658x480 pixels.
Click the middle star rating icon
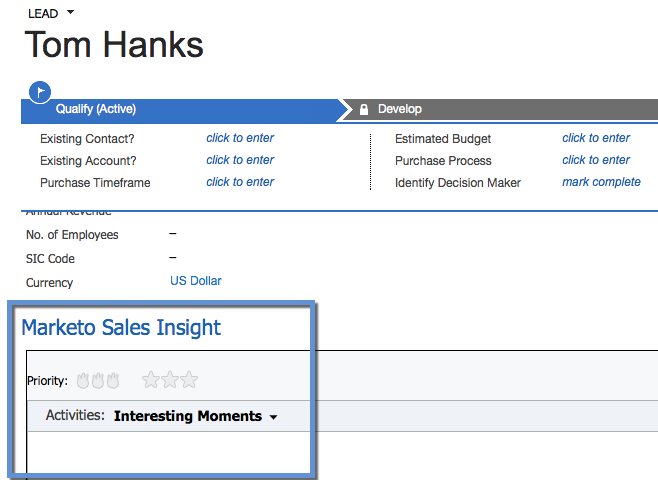[x=170, y=380]
